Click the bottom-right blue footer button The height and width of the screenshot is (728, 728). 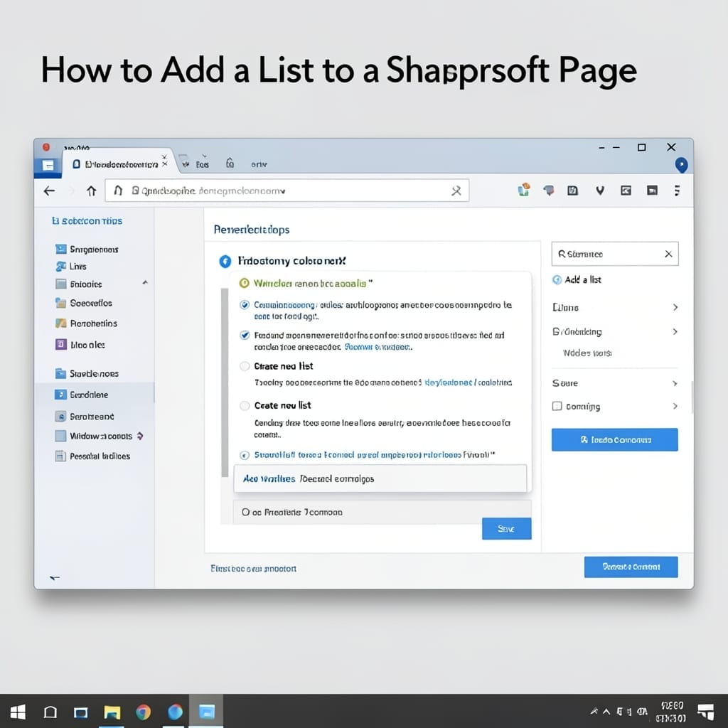tap(631, 567)
